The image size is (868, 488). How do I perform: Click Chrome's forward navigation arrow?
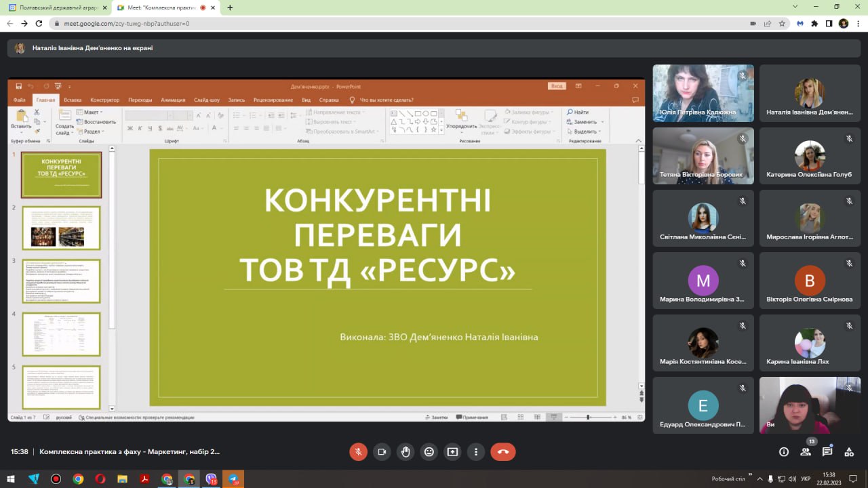(24, 23)
